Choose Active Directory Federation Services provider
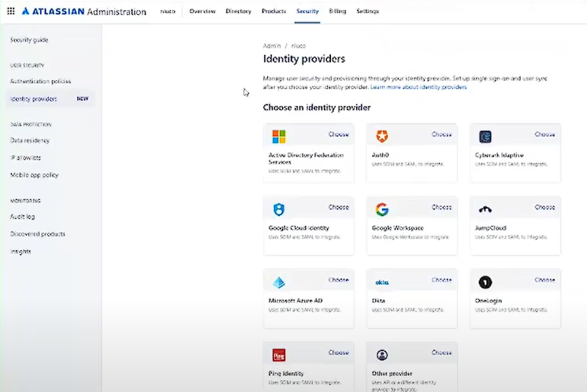This screenshot has width=587, height=392. [339, 135]
